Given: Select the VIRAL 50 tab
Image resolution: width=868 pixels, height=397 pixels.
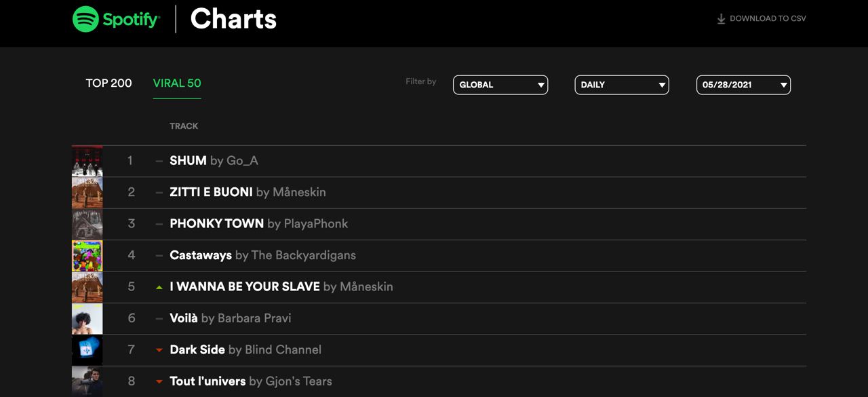Looking at the screenshot, I should pyautogui.click(x=177, y=83).
